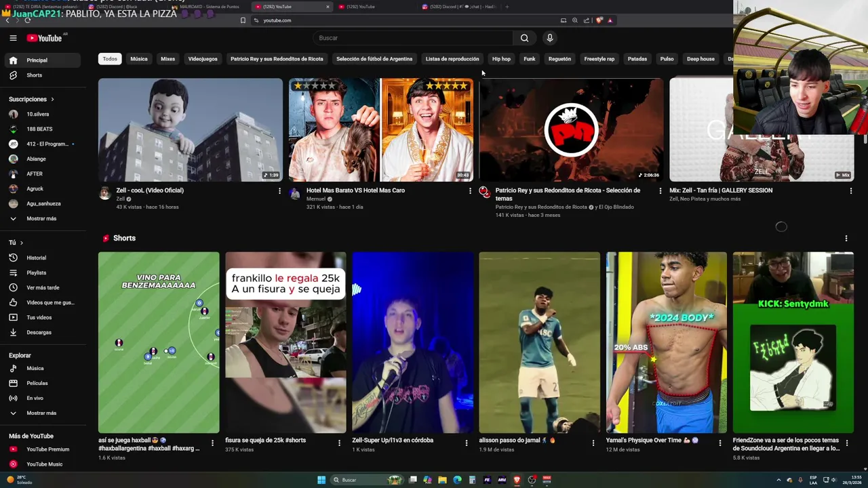Select the Todos filter chip

110,59
